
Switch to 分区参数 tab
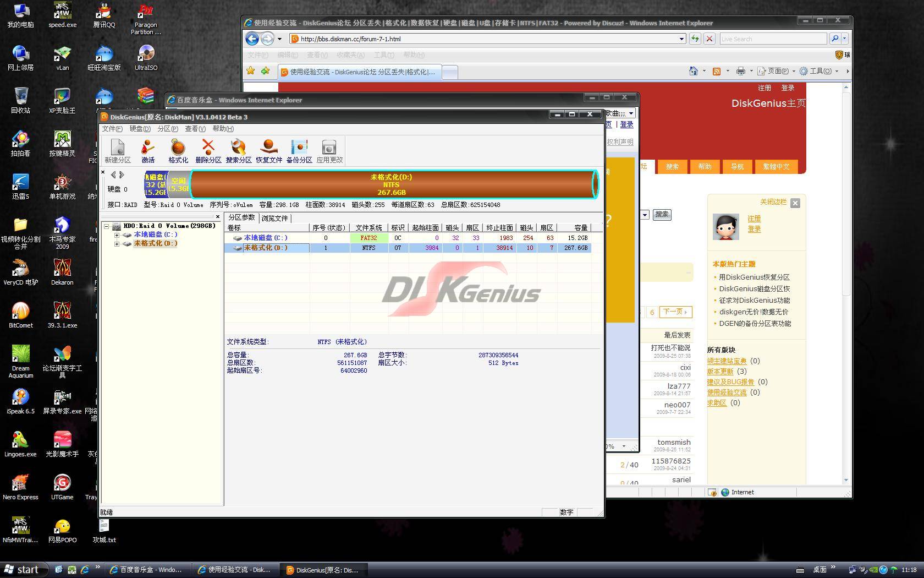(241, 217)
